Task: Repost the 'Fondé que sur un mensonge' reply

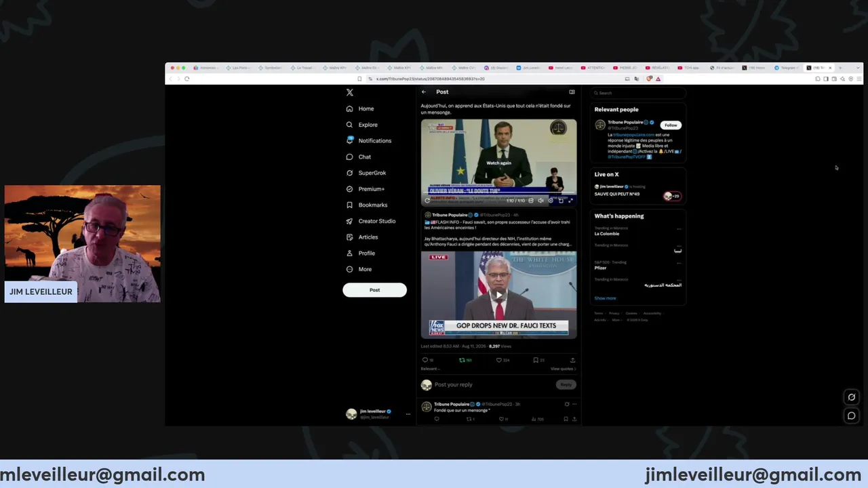Action: coord(469,419)
